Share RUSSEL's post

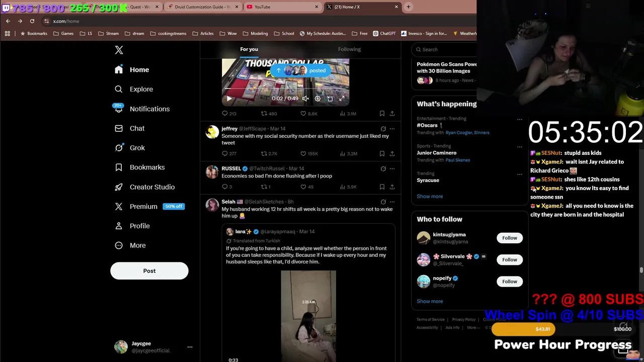pyautogui.click(x=392, y=187)
